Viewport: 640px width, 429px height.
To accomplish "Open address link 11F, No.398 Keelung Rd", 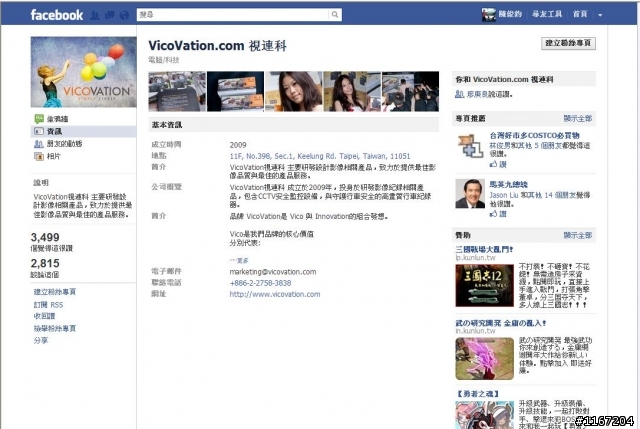I will coord(320,156).
